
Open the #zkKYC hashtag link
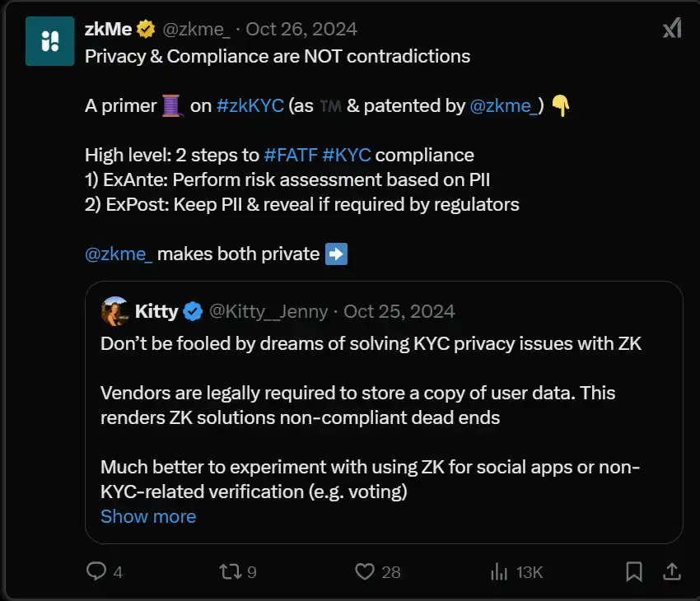[x=250, y=105]
